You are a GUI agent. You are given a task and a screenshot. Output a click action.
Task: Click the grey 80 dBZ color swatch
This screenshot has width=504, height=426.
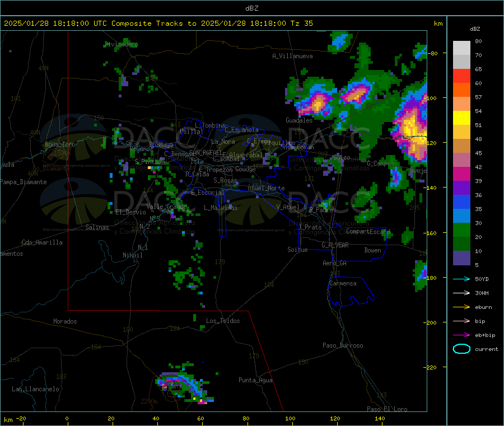(x=461, y=48)
